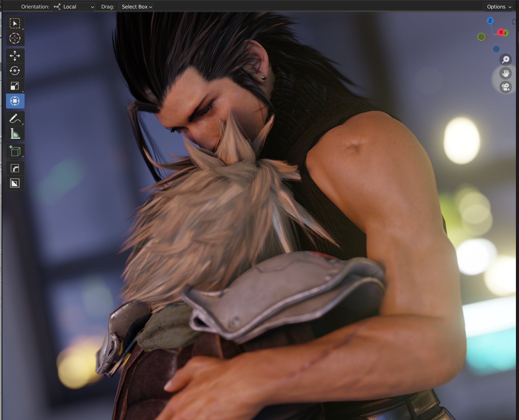Click the negative Z blue circle on gizmo
The width and height of the screenshot is (519, 420).
[x=496, y=49]
